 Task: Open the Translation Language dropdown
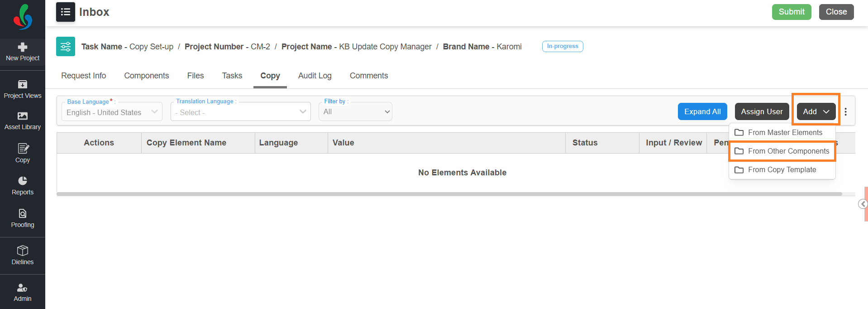point(240,112)
